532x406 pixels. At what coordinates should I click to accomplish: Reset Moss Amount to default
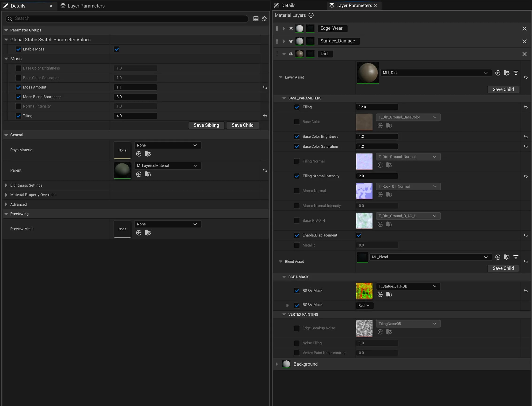[x=265, y=87]
